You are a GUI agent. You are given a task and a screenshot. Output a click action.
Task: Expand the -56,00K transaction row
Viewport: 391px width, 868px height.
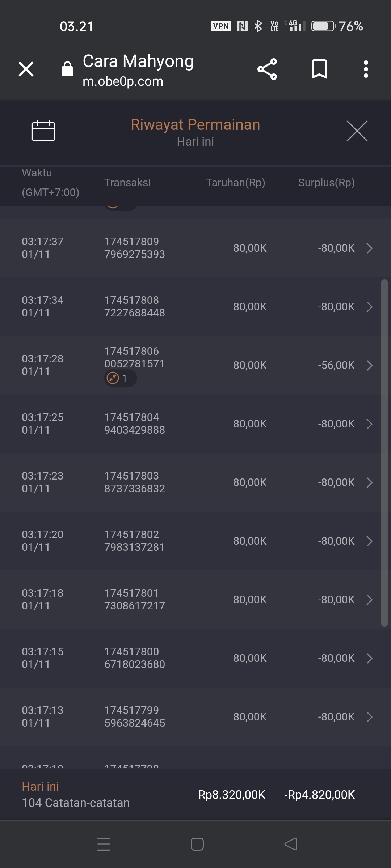(369, 365)
